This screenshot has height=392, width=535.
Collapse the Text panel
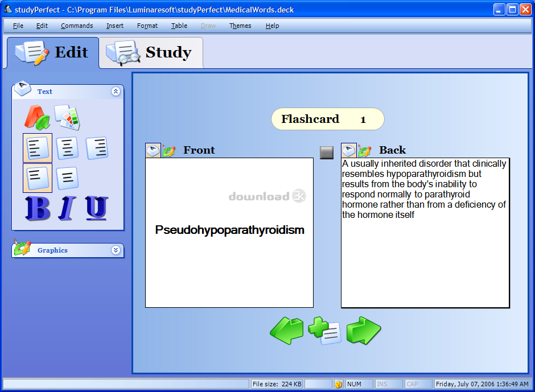(x=116, y=92)
